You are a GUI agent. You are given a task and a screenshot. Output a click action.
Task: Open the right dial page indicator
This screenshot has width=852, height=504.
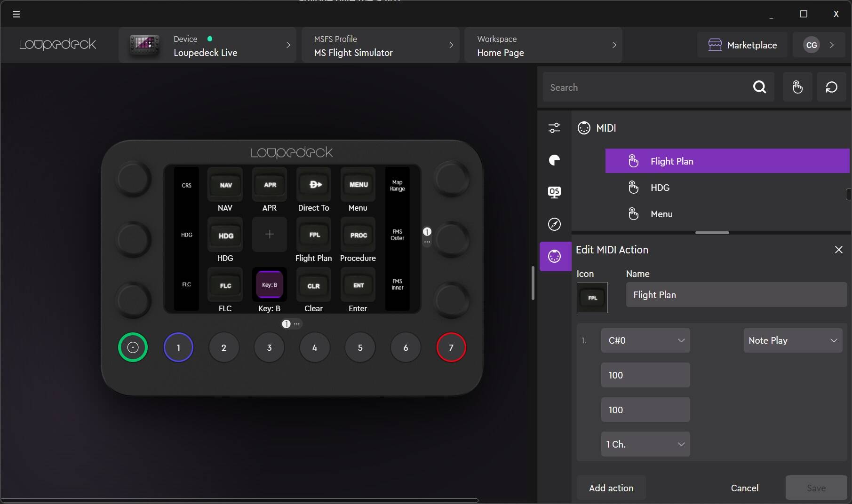(x=427, y=236)
